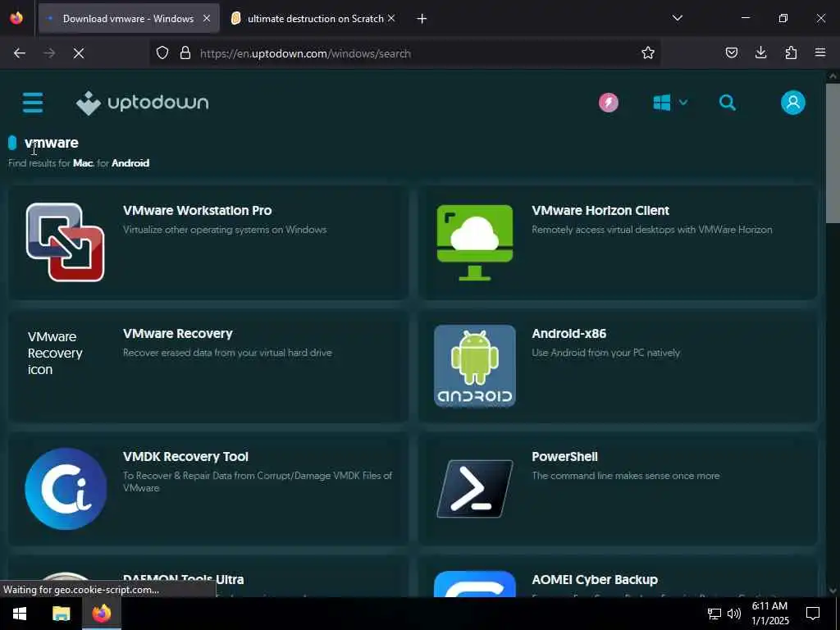Find results for Mac

(x=83, y=163)
